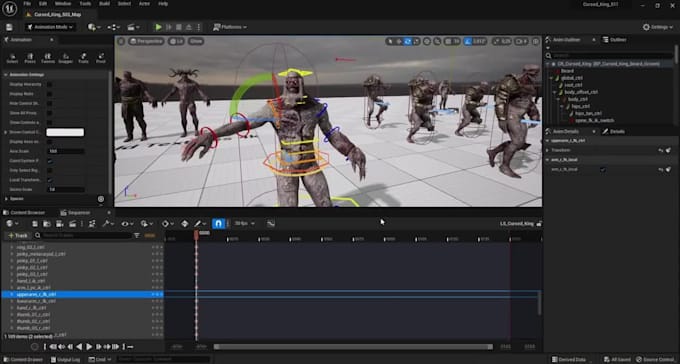
Task: Click the Stop simulation square icon
Action: (x=178, y=27)
